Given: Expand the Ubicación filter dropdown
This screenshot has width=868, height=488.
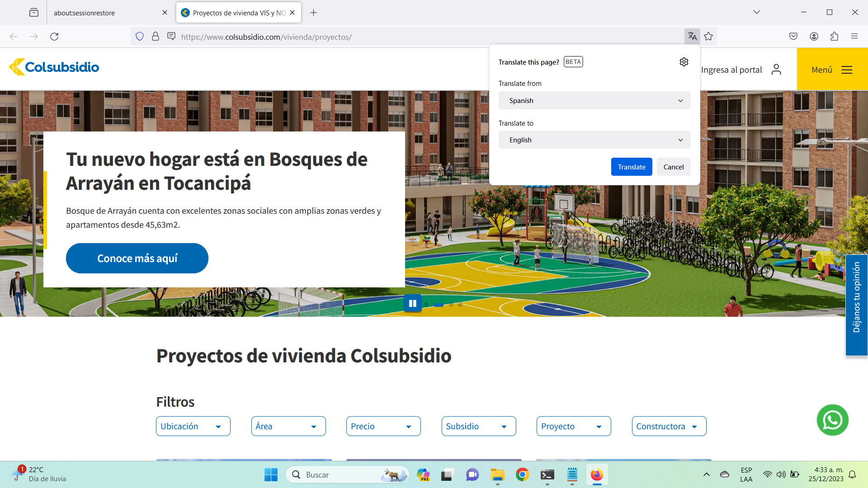Looking at the screenshot, I should pyautogui.click(x=193, y=426).
